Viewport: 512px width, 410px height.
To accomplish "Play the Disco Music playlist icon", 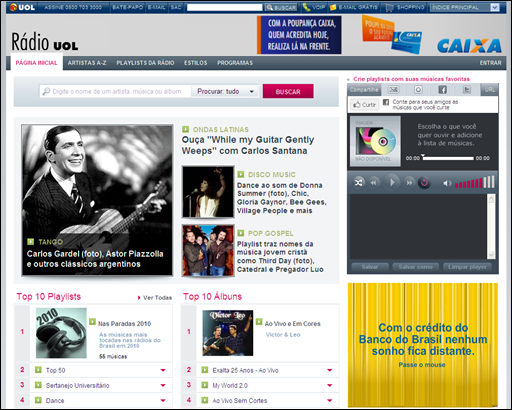I will [241, 174].
